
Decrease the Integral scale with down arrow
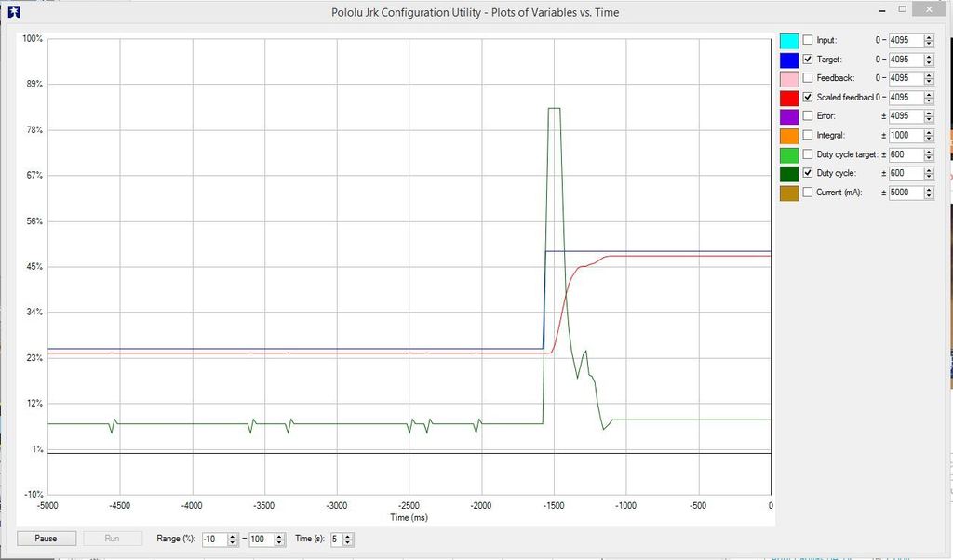tap(929, 140)
